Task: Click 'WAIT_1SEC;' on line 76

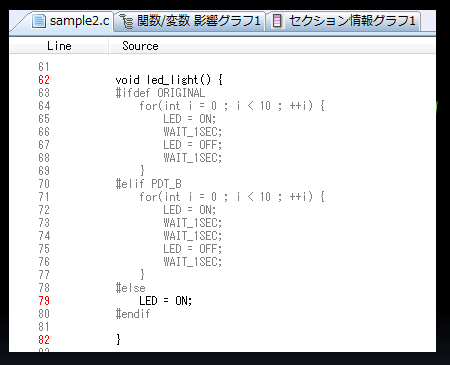Action: [193, 262]
